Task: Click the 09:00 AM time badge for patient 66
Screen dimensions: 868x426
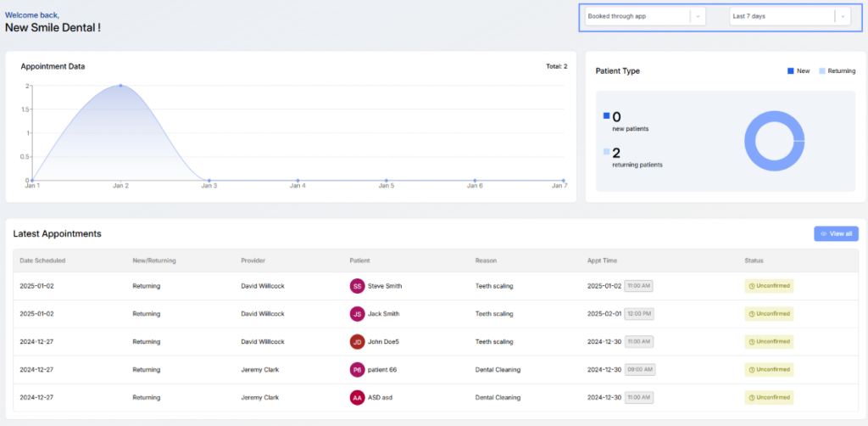Action: click(638, 370)
